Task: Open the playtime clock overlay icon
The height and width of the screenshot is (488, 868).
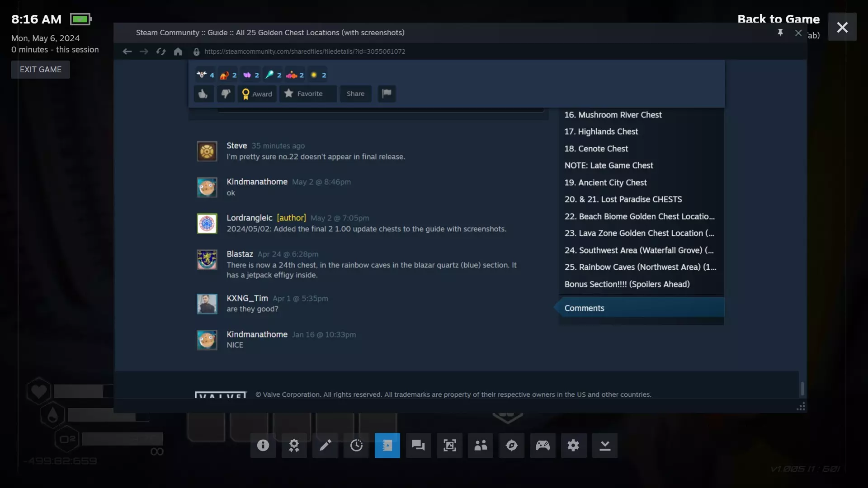Action: click(x=356, y=446)
